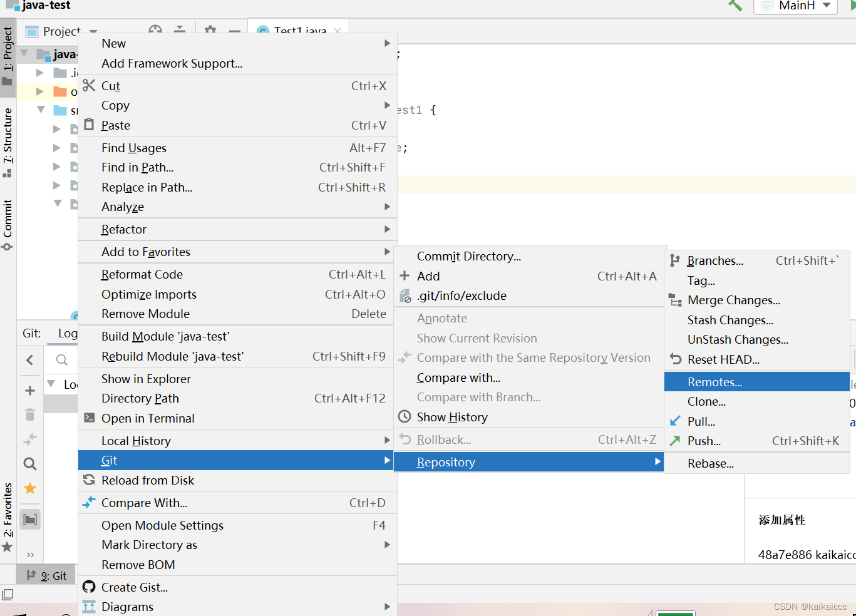
Task: Select Remotes... in Repository submenu
Action: [x=756, y=381]
